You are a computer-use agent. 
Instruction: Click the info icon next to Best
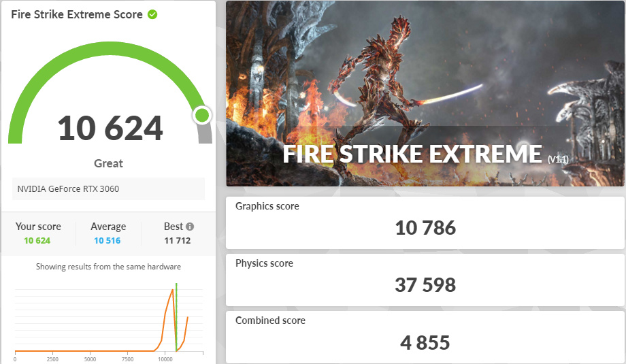point(190,227)
